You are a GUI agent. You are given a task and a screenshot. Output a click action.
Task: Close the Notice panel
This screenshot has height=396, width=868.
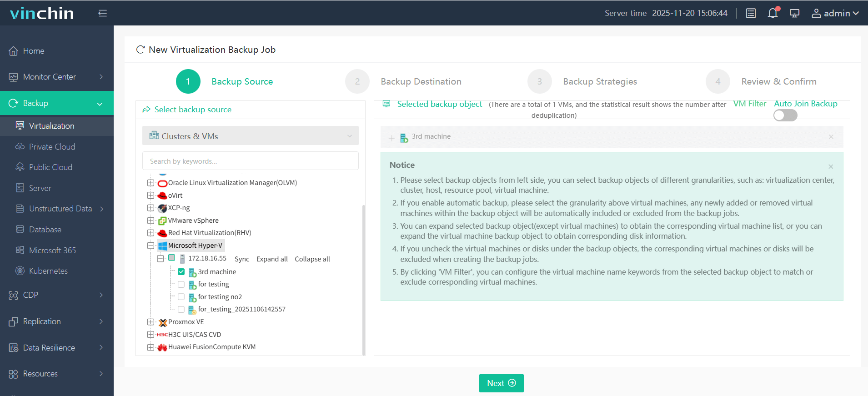(x=831, y=166)
